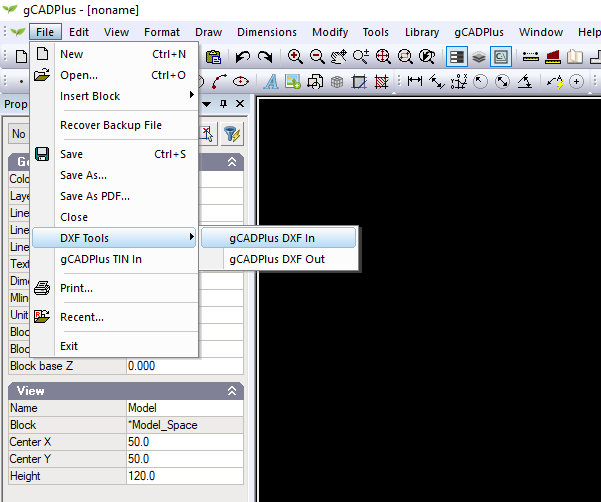Select Print... menu entry
Image resolution: width=601 pixels, height=502 pixels.
(x=114, y=288)
